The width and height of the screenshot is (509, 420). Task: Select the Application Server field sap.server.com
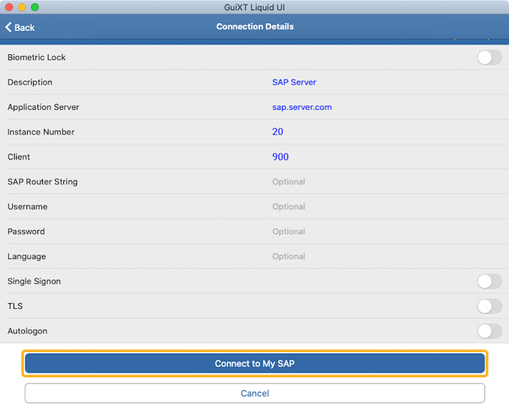pyautogui.click(x=302, y=107)
